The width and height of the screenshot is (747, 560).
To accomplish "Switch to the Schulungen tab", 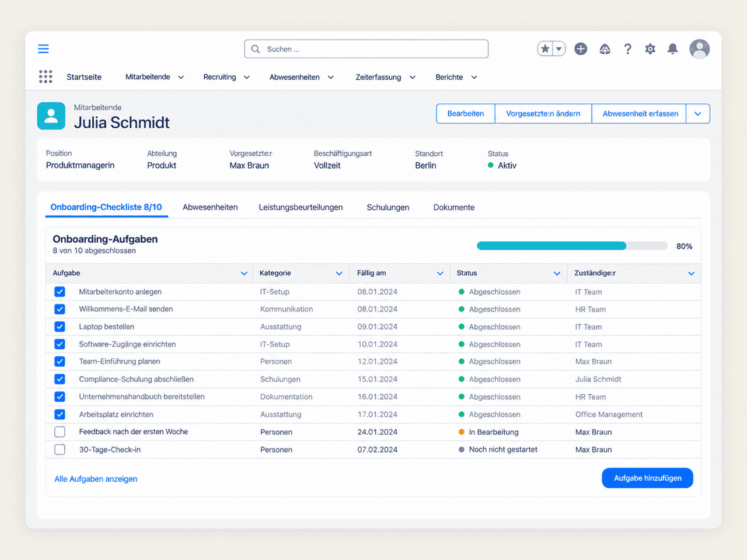I will pos(388,207).
